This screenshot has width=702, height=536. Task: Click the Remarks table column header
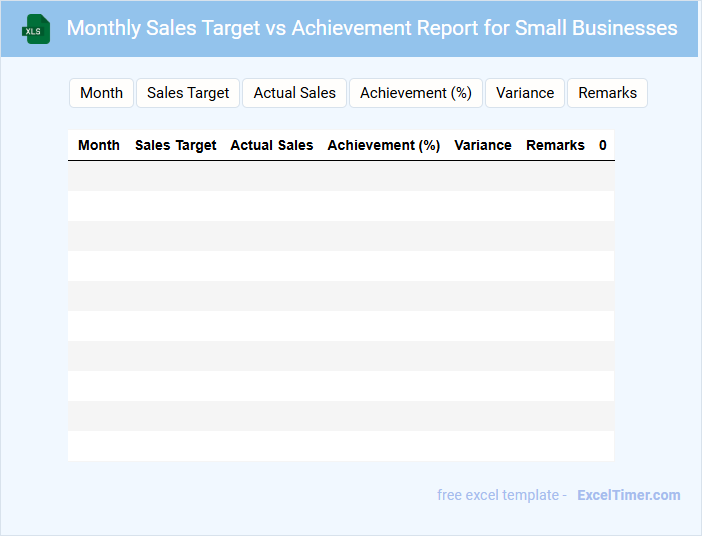click(555, 145)
